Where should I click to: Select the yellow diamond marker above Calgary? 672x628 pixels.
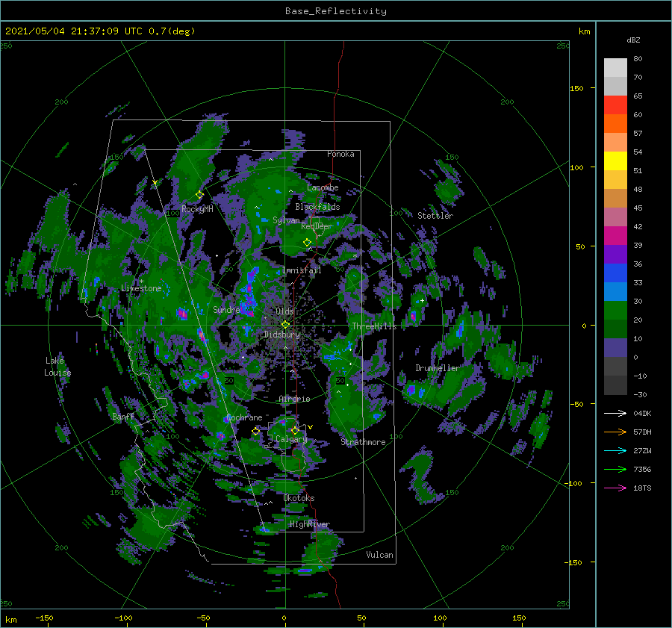(x=295, y=430)
